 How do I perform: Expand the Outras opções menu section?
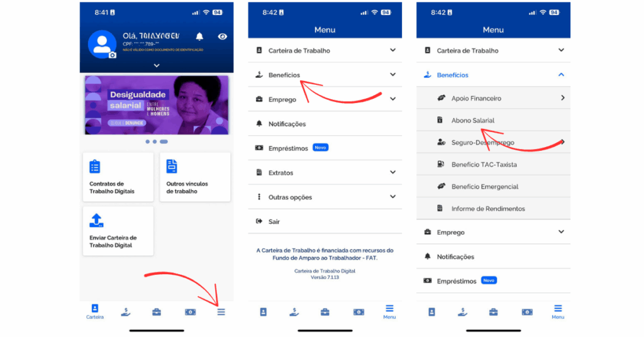324,197
